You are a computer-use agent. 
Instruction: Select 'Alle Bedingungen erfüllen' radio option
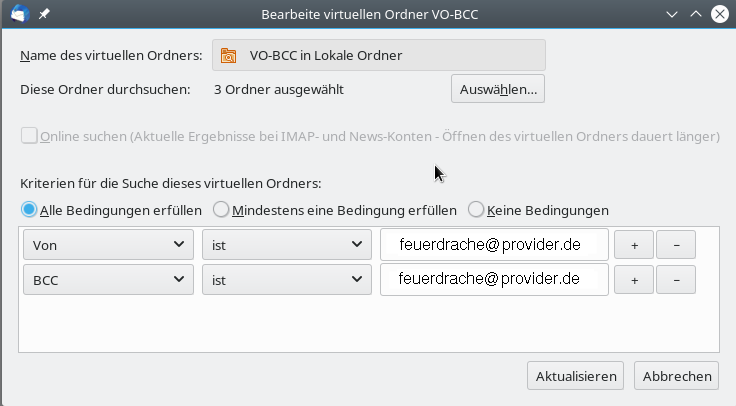click(x=29, y=210)
